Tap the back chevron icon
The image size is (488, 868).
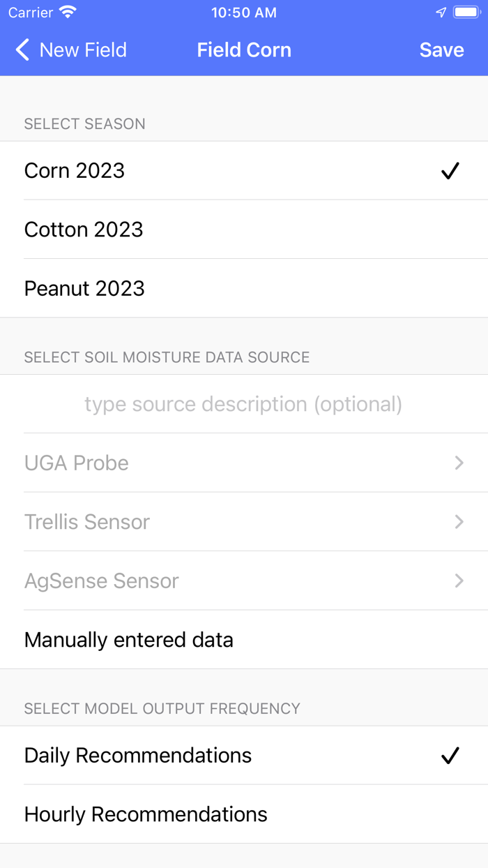pos(21,50)
